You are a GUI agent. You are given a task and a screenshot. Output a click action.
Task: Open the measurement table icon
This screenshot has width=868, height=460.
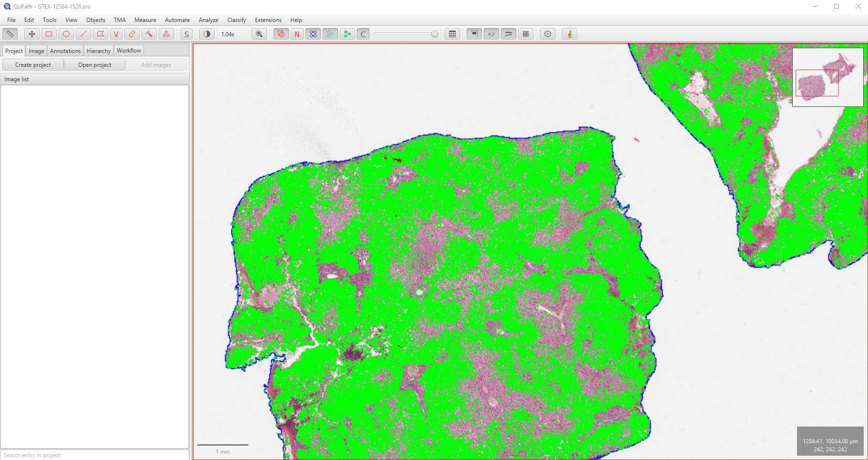click(452, 34)
